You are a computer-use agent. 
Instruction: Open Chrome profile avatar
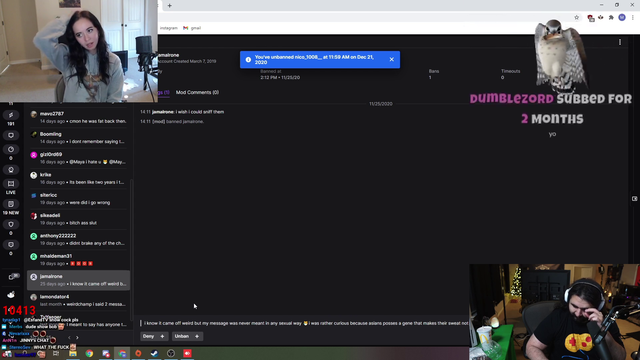(x=622, y=18)
